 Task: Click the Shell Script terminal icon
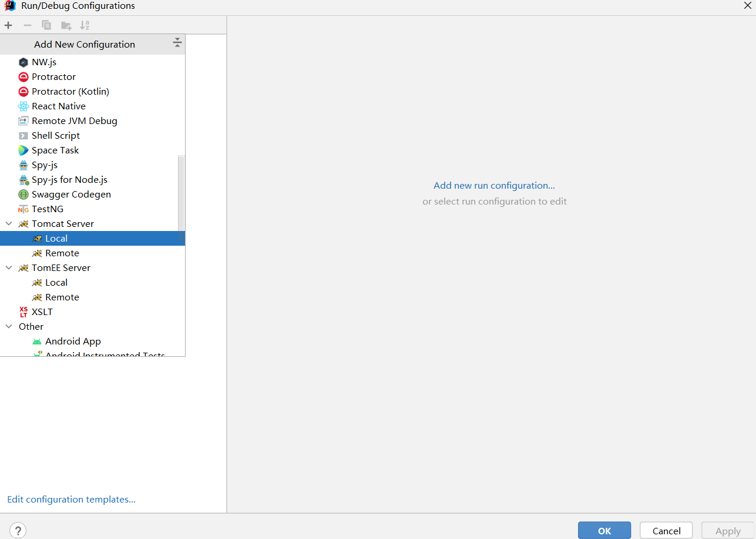pyautogui.click(x=23, y=136)
